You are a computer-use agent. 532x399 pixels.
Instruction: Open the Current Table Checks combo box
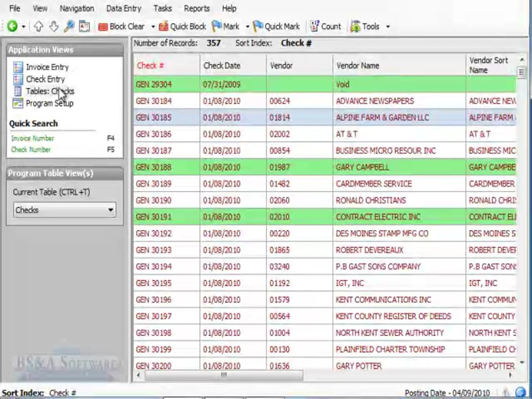pyautogui.click(x=64, y=209)
